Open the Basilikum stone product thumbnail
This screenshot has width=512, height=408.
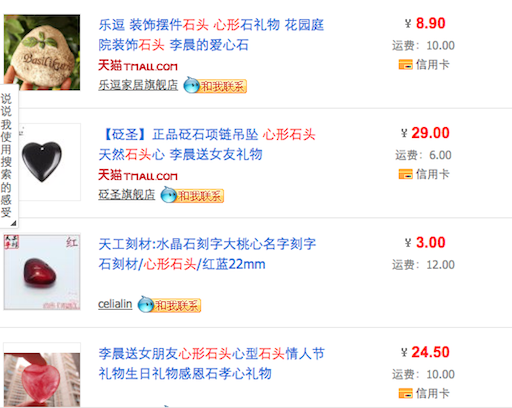tap(42, 52)
